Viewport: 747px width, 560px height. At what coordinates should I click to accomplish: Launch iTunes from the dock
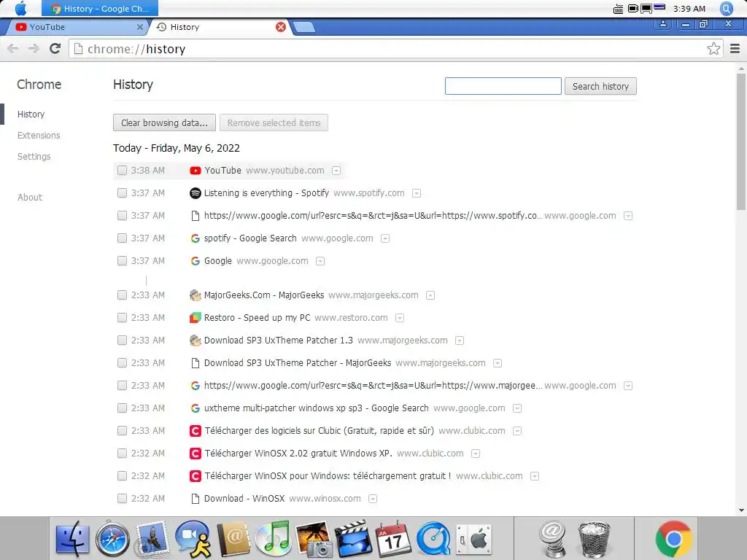[x=273, y=539]
